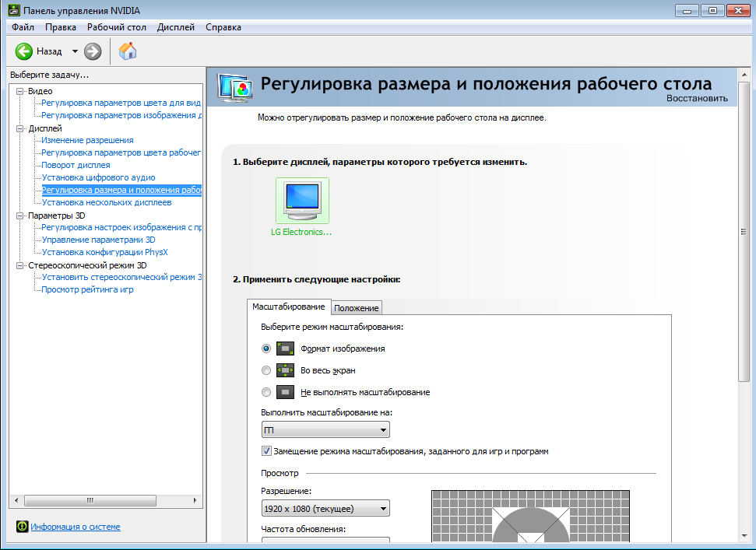Image resolution: width=756 pixels, height=550 pixels.
Task: Click the aspect ratio scaling mode icon
Action: tap(285, 349)
